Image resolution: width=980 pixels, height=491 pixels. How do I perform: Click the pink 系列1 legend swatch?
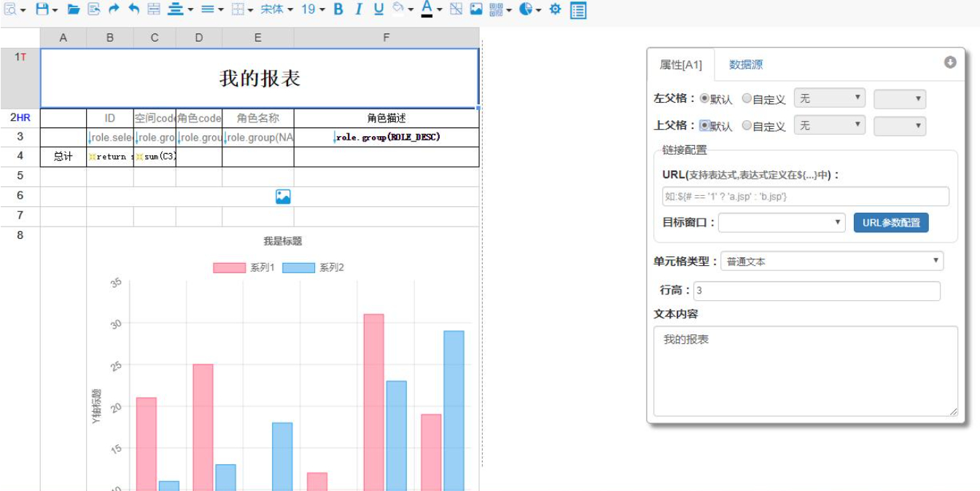[x=229, y=268]
